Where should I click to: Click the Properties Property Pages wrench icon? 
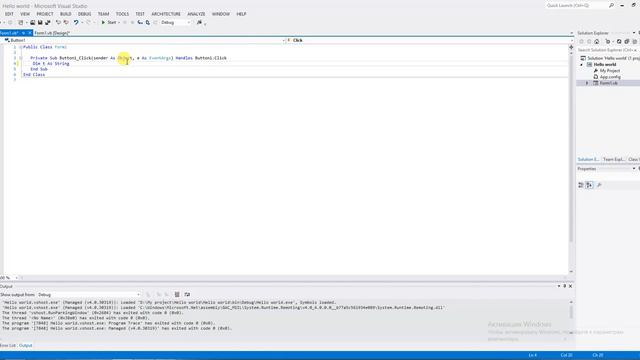click(599, 185)
